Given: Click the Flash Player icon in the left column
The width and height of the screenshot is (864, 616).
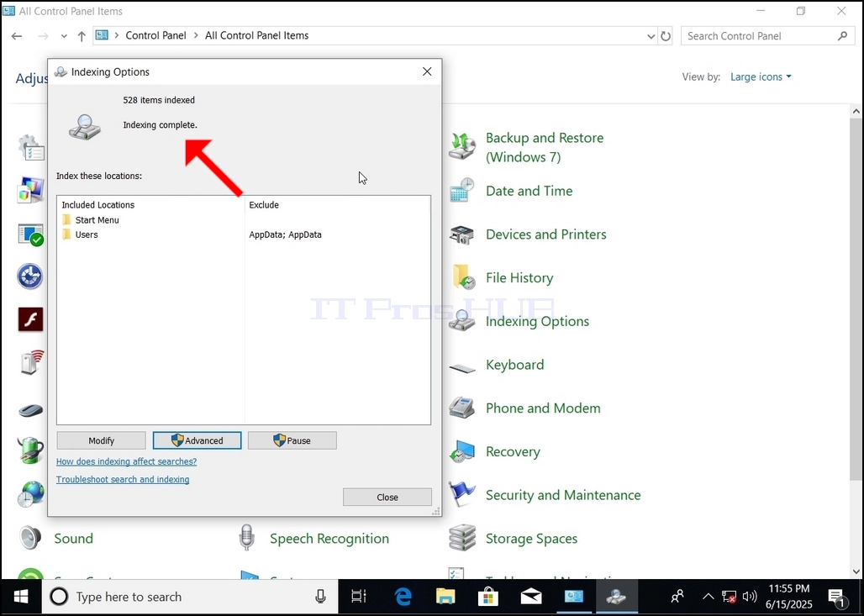Looking at the screenshot, I should click(x=30, y=319).
